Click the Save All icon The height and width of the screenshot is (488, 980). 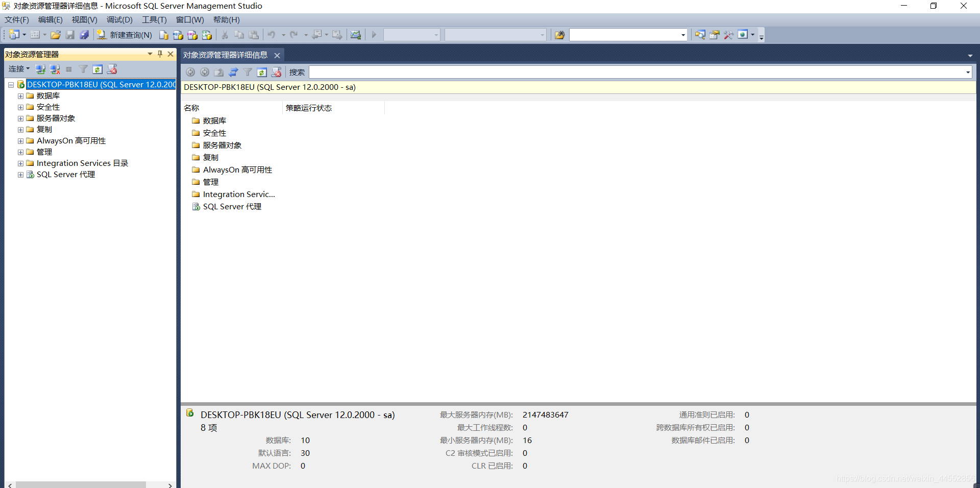tap(85, 35)
